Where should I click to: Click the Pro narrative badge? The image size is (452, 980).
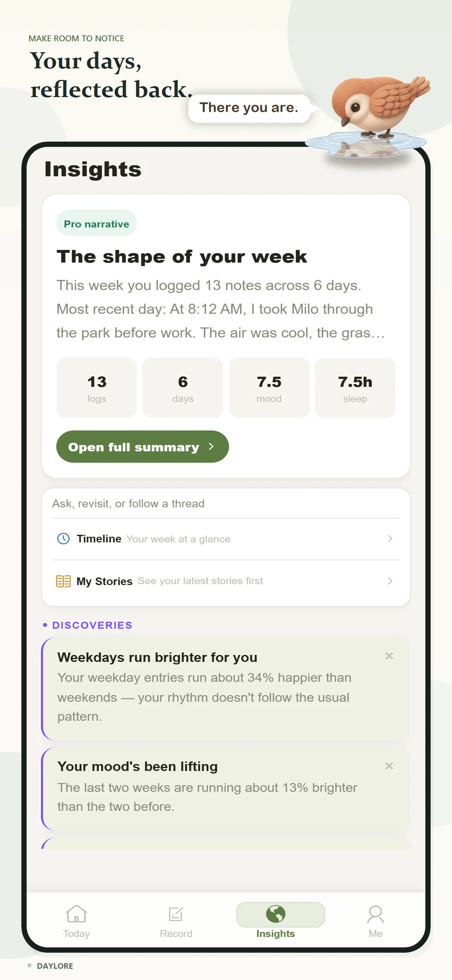96,223
